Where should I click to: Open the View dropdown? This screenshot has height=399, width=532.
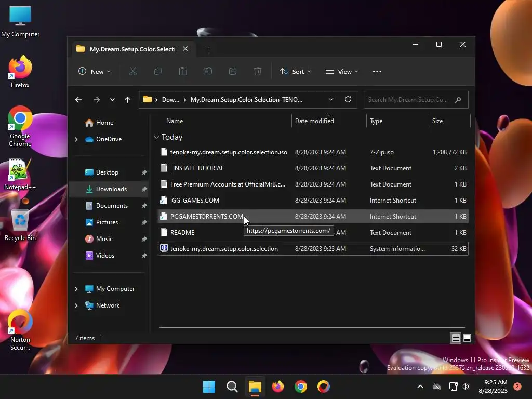[x=342, y=71]
